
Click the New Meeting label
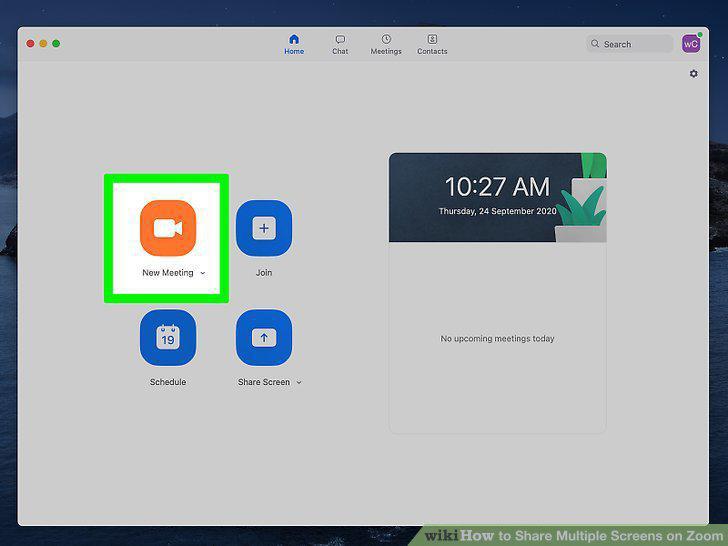tap(168, 273)
